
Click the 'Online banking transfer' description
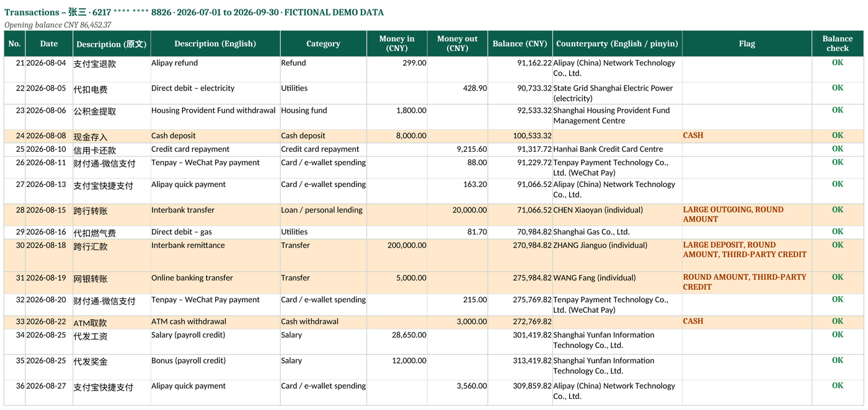click(x=215, y=282)
